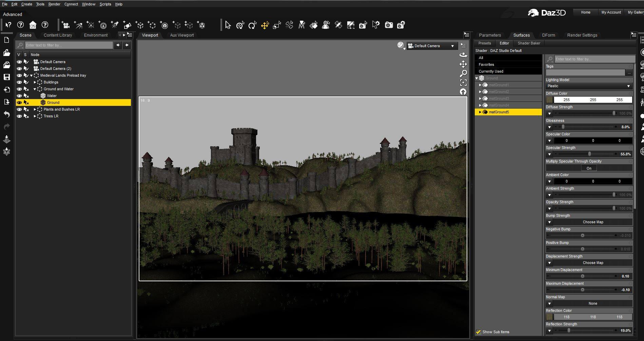Expand the Buildings group in Scene tree
Screen dimensions: 644x341
[35, 82]
